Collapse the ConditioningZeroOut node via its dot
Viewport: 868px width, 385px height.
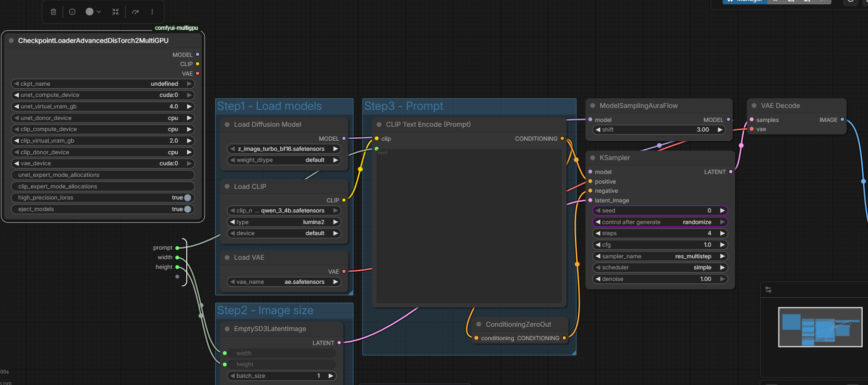pyautogui.click(x=479, y=324)
